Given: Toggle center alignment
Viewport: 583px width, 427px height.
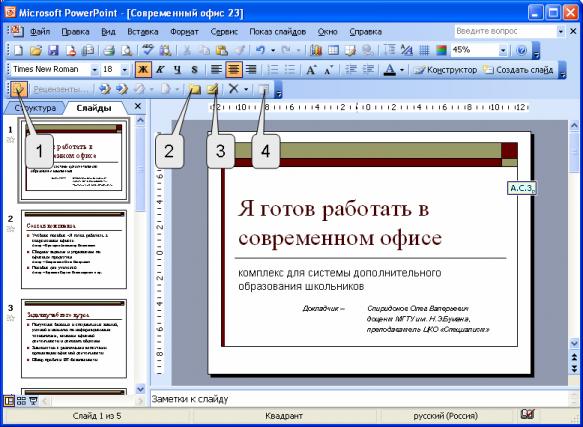Looking at the screenshot, I should click(x=234, y=70).
